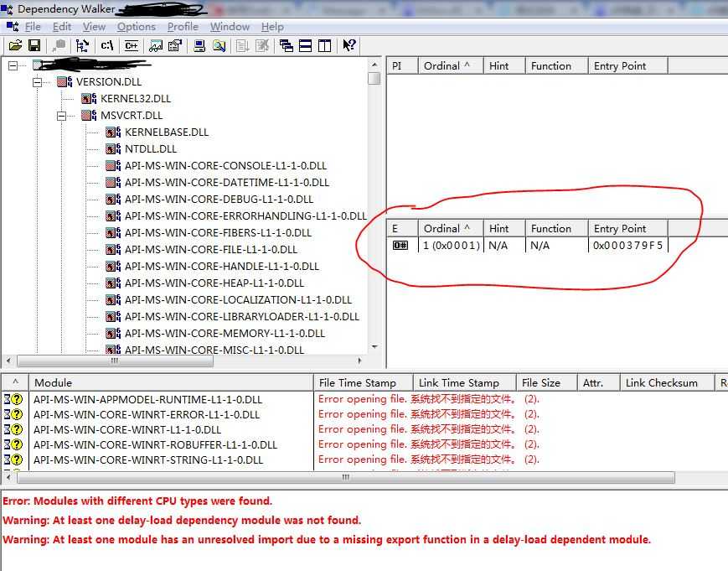Click the tree pane horizontal scrollbar thumb
This screenshot has height=571, width=728.
(115, 361)
